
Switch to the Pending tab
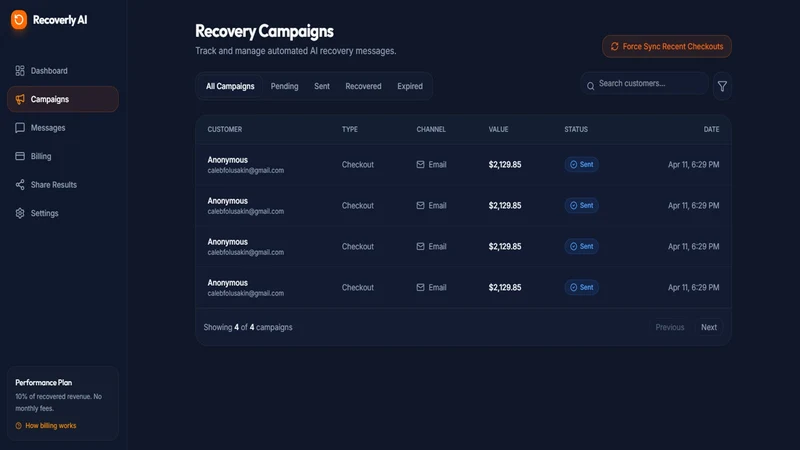[284, 86]
